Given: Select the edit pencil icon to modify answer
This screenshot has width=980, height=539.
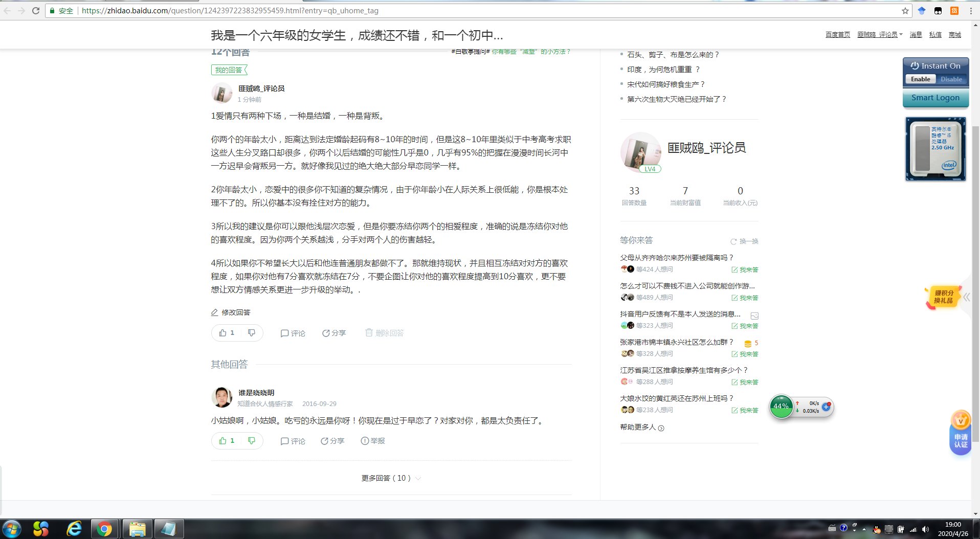Looking at the screenshot, I should pos(215,312).
